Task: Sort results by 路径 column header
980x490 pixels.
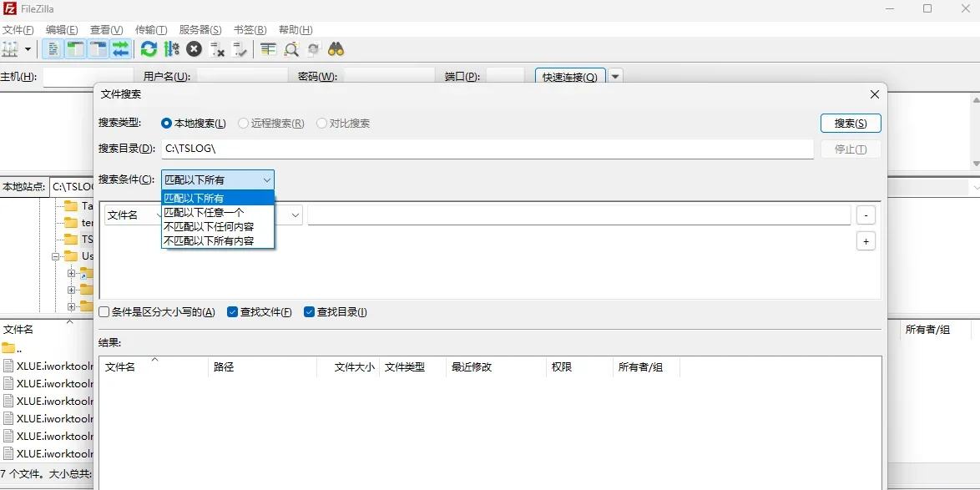Action: coord(262,367)
